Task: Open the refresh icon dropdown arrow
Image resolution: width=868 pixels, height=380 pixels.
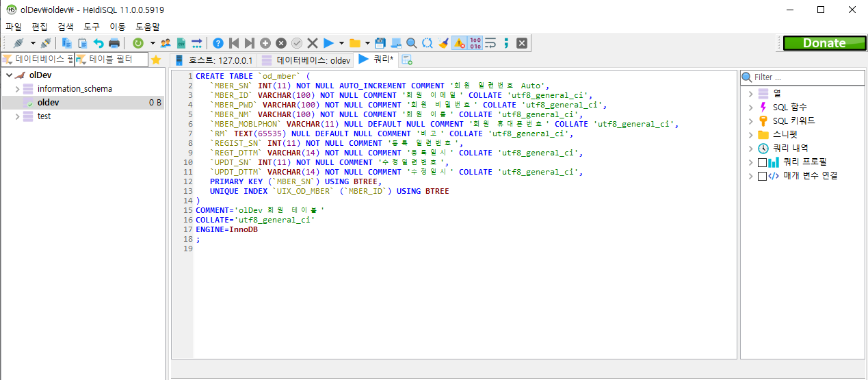Action: tap(153, 43)
